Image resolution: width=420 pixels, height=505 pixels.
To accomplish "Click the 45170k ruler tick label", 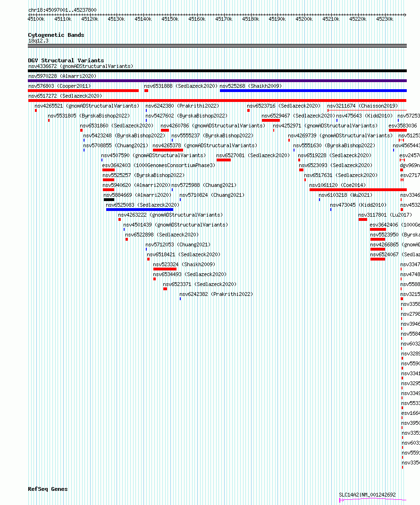I will (x=224, y=19).
